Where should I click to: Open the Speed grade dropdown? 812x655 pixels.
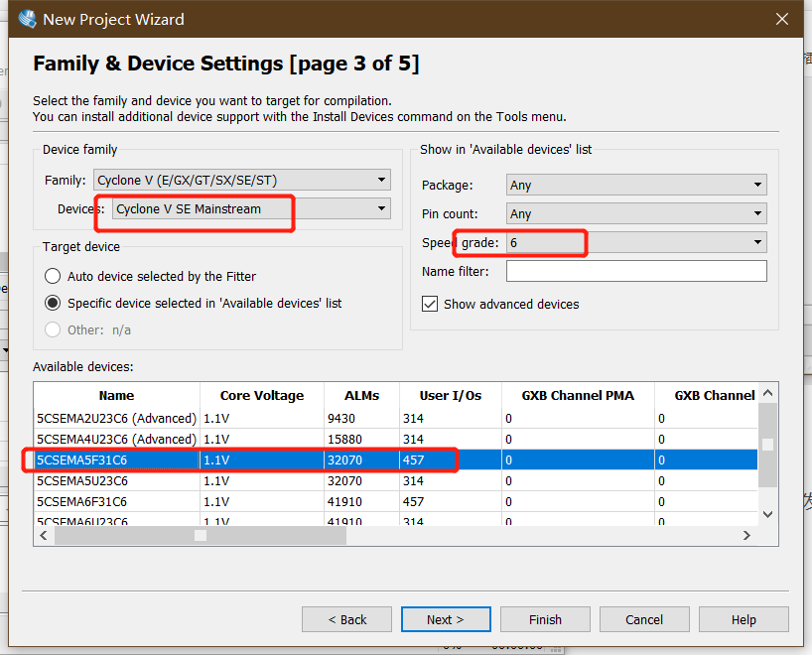(636, 242)
